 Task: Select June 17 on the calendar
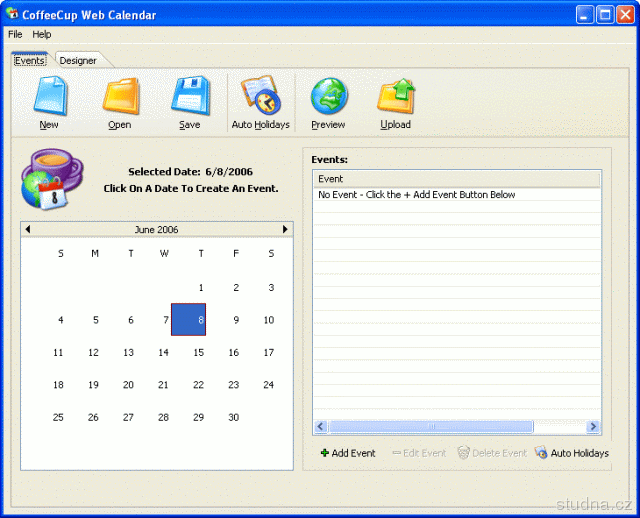coord(269,353)
